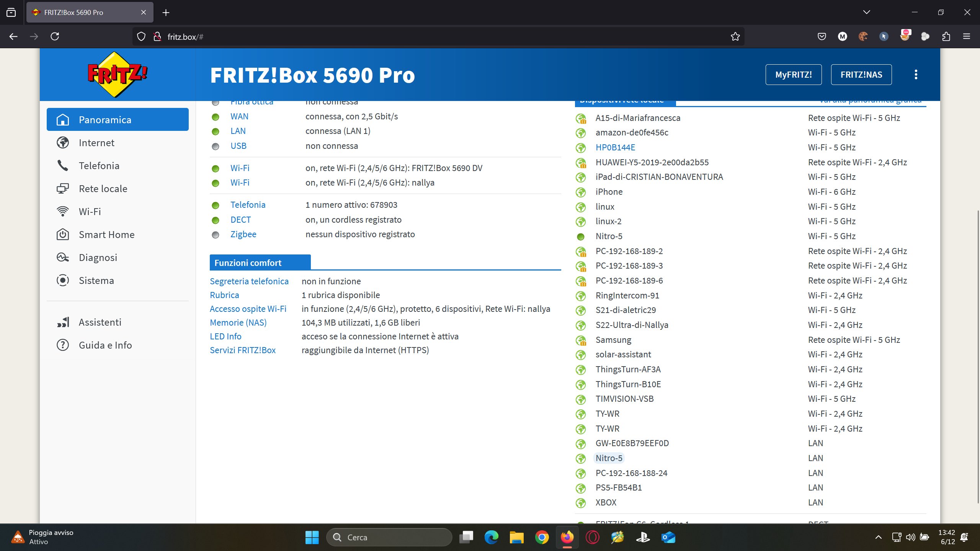Click the Assistenti sidebar icon
980x551 pixels.
click(x=63, y=322)
